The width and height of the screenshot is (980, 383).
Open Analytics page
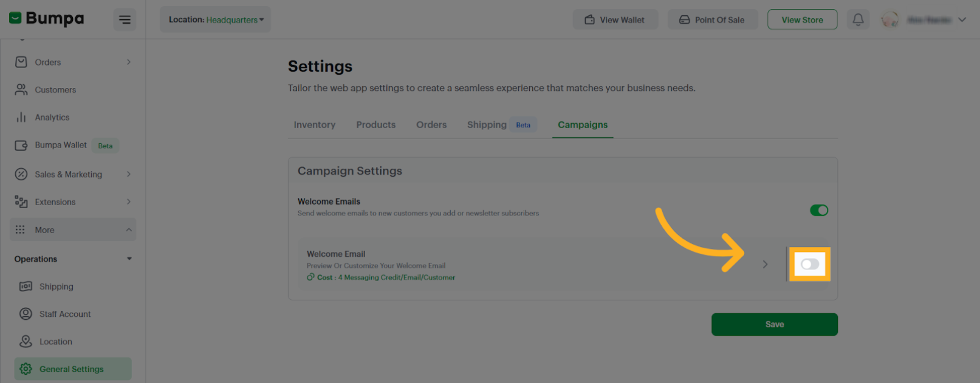coord(52,117)
